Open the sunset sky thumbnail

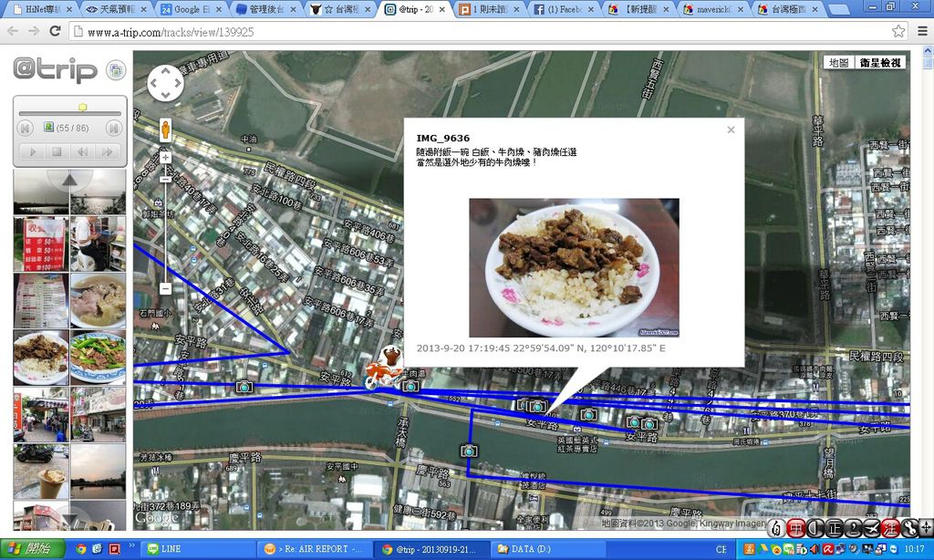(x=98, y=472)
